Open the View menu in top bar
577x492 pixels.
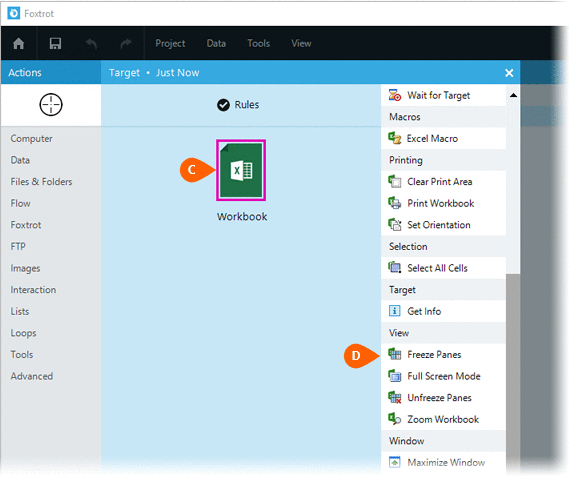point(301,43)
